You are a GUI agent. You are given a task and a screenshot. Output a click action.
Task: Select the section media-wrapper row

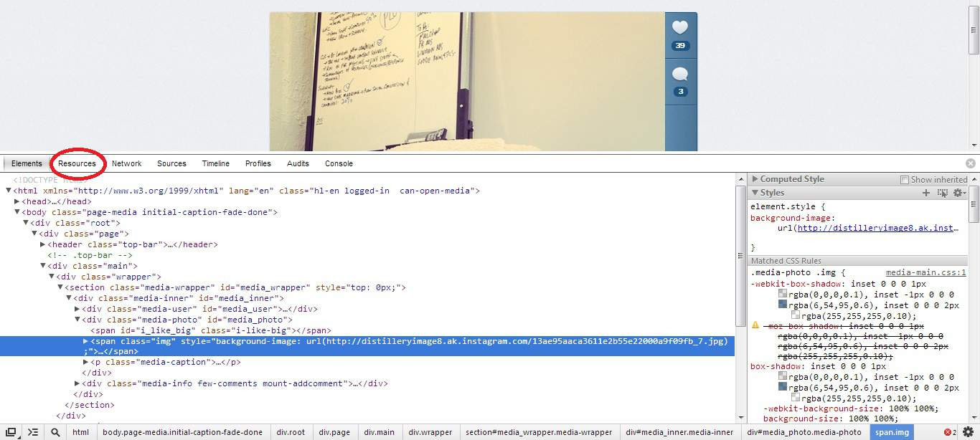236,287
